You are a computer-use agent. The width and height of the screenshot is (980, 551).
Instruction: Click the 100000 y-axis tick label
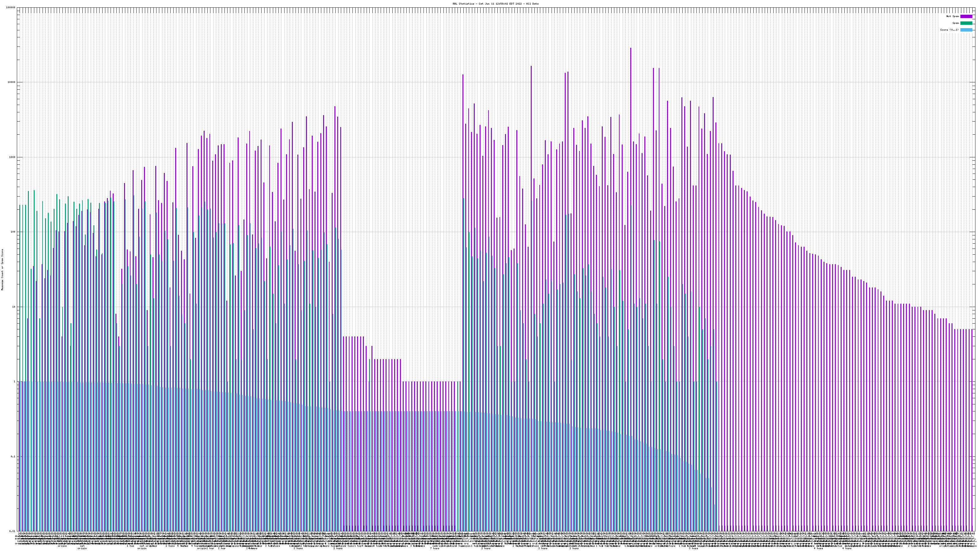point(11,8)
